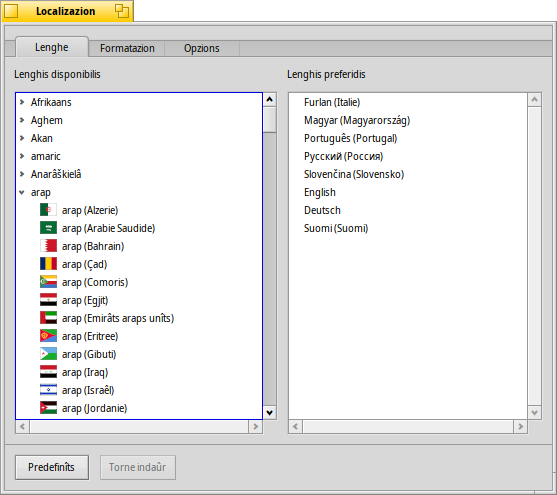Click the Saudi Arabia flag icon

48,228
